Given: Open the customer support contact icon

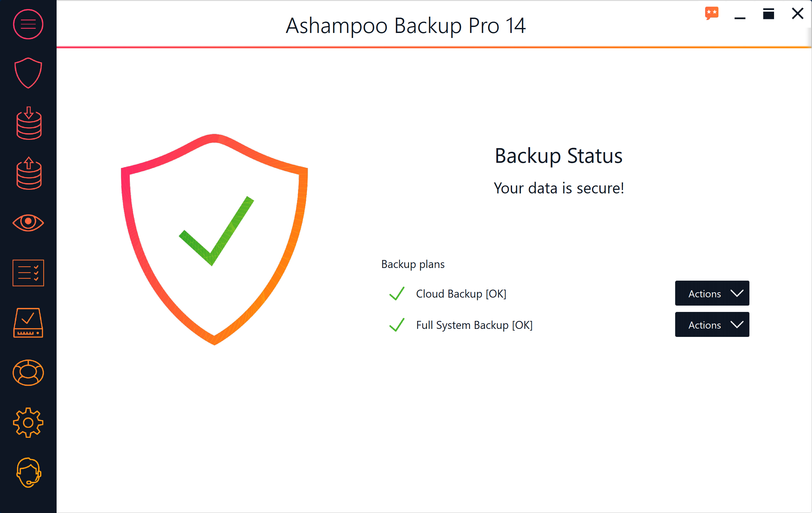Looking at the screenshot, I should coord(27,472).
